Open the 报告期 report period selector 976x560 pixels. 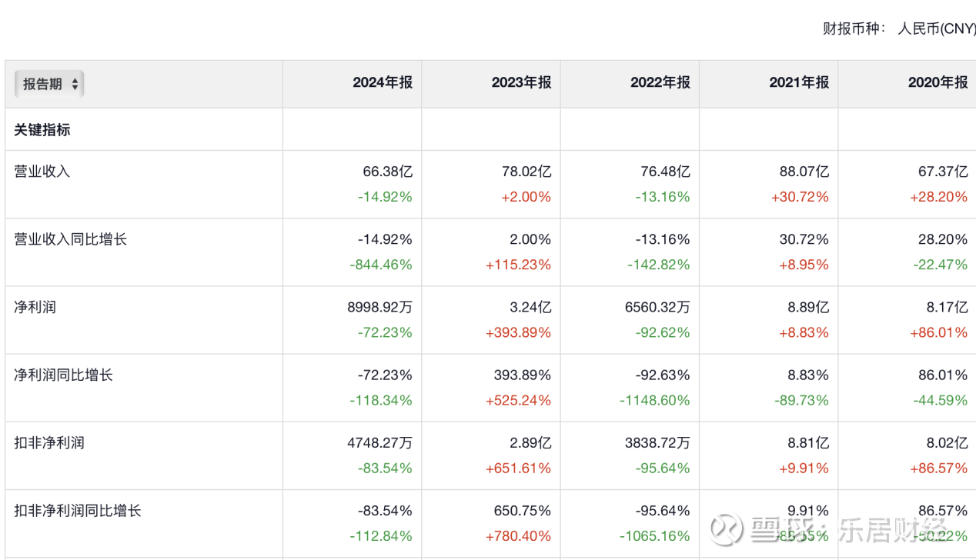coord(49,84)
